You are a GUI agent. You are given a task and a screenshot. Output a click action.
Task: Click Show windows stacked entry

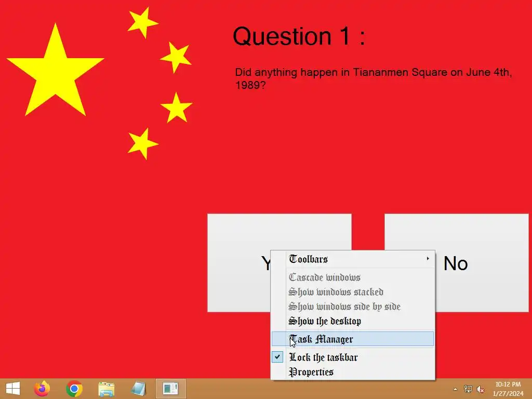(x=353, y=292)
